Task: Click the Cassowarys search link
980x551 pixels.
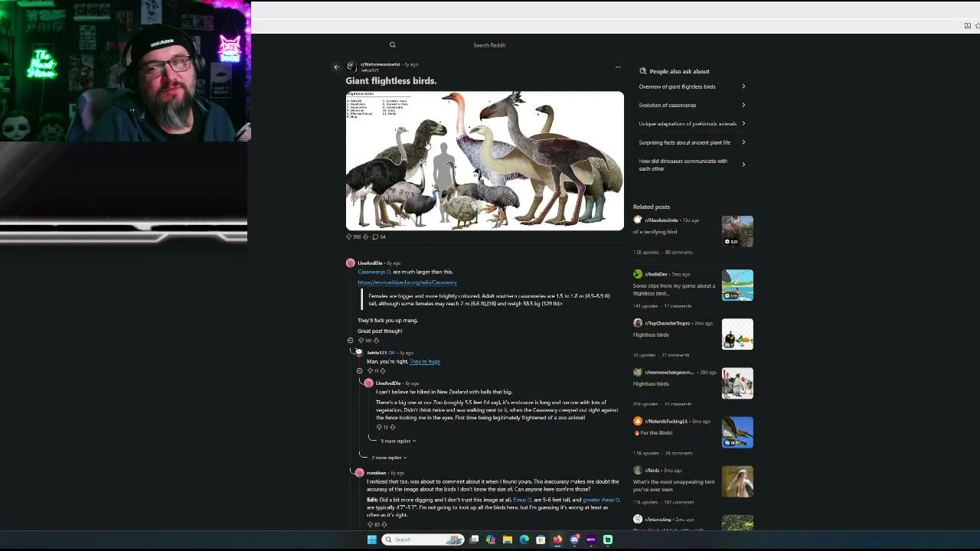Action: tap(374, 272)
